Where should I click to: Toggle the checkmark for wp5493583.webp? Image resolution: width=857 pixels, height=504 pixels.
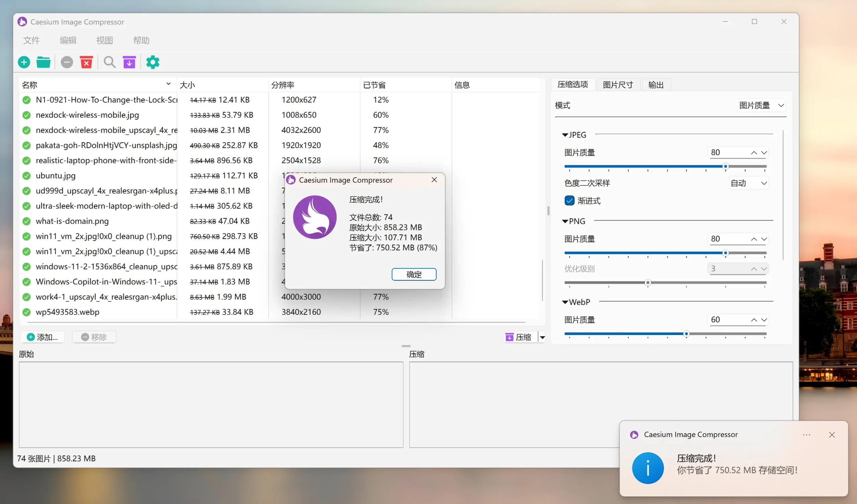(x=26, y=312)
